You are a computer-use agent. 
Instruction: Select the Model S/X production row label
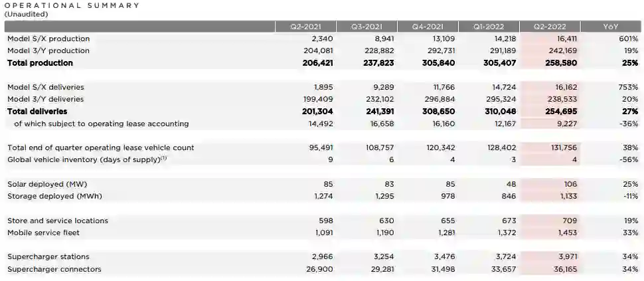pos(48,39)
